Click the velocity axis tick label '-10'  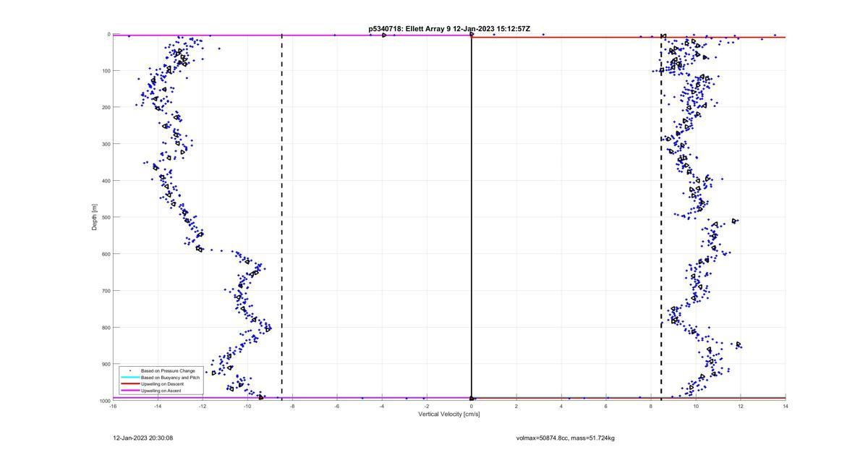point(247,407)
